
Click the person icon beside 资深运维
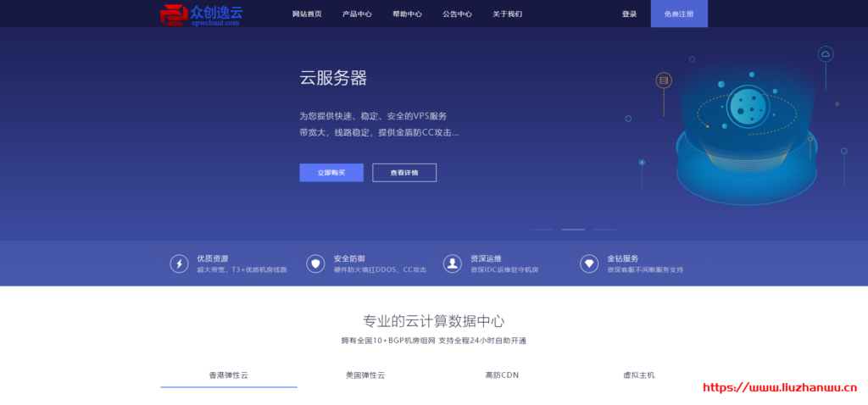coord(453,264)
